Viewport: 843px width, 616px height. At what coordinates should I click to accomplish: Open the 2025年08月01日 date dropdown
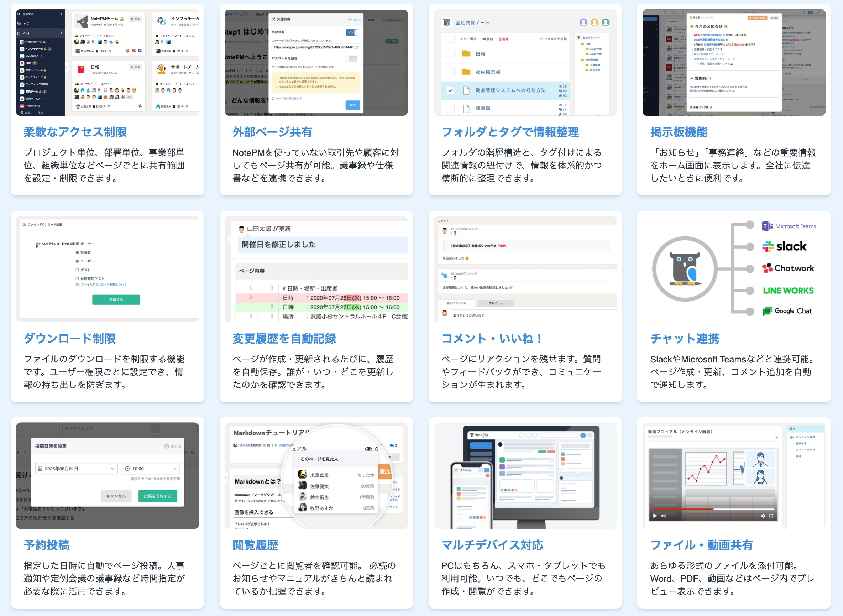(77, 469)
